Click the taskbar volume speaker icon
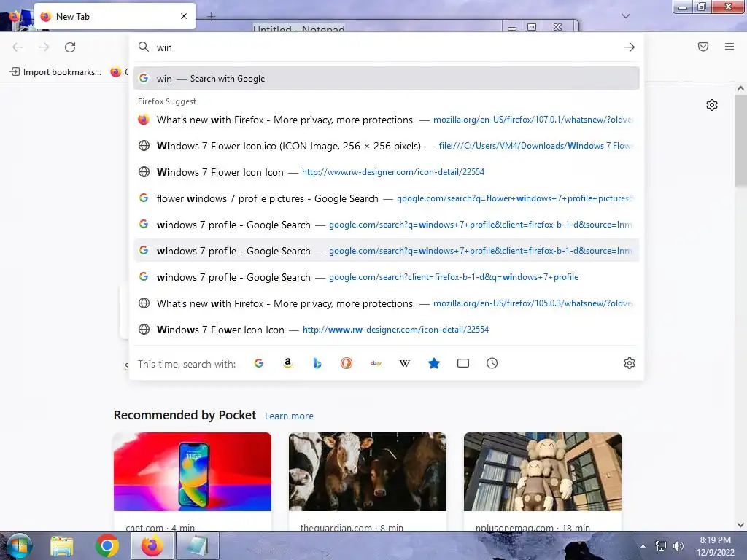747x560 pixels. click(x=678, y=546)
